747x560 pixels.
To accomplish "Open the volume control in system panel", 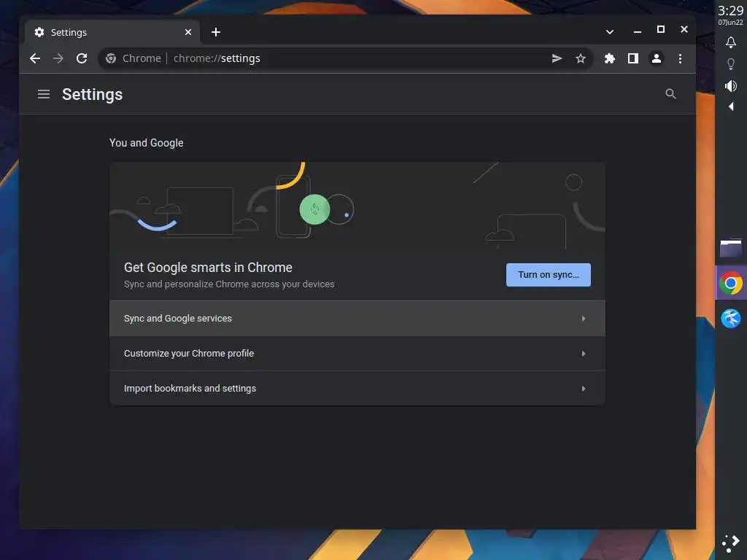I will [x=730, y=86].
